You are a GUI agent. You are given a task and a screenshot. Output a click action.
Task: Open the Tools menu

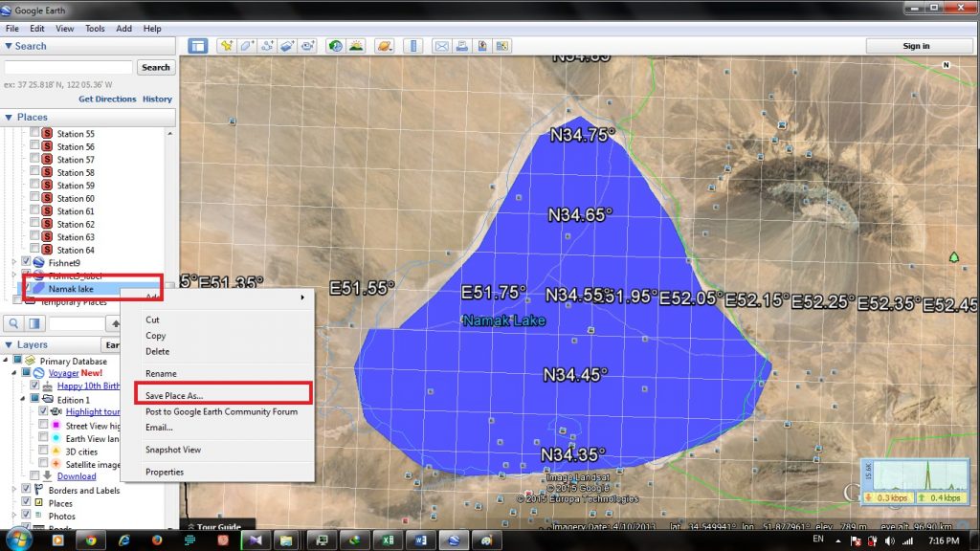click(x=94, y=28)
